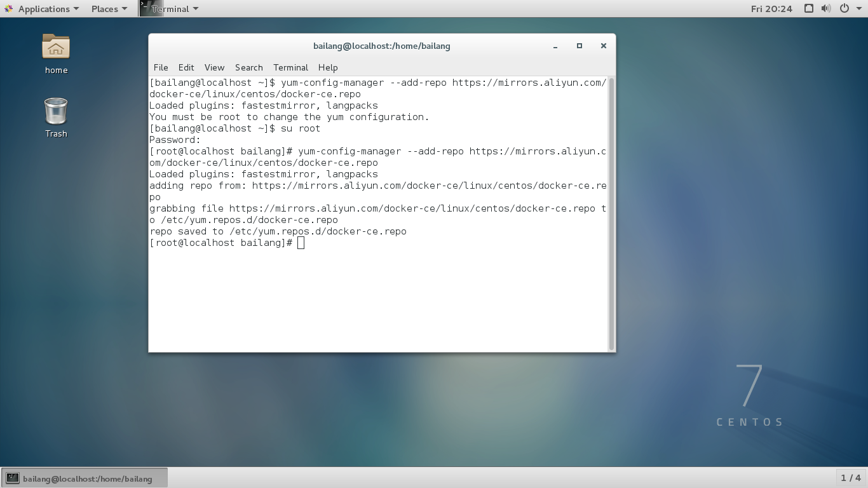Maximize the terminal window
868x488 pixels.
point(580,46)
